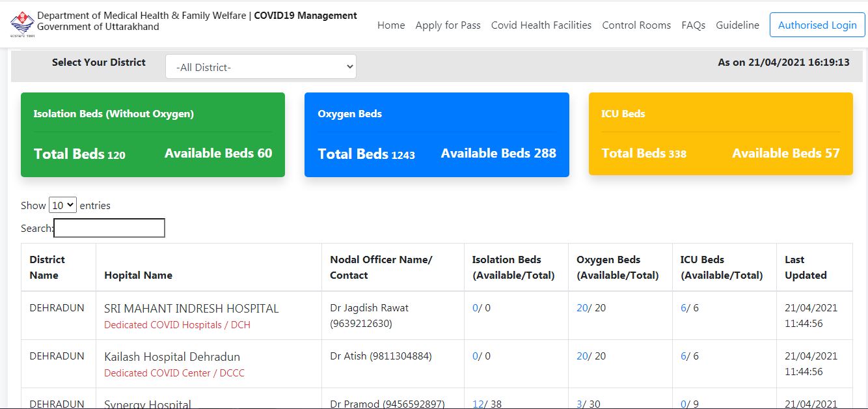868x409 pixels.
Task: Click 'Dedicated COVID Hospitals / DCH' label
Action: click(x=177, y=325)
